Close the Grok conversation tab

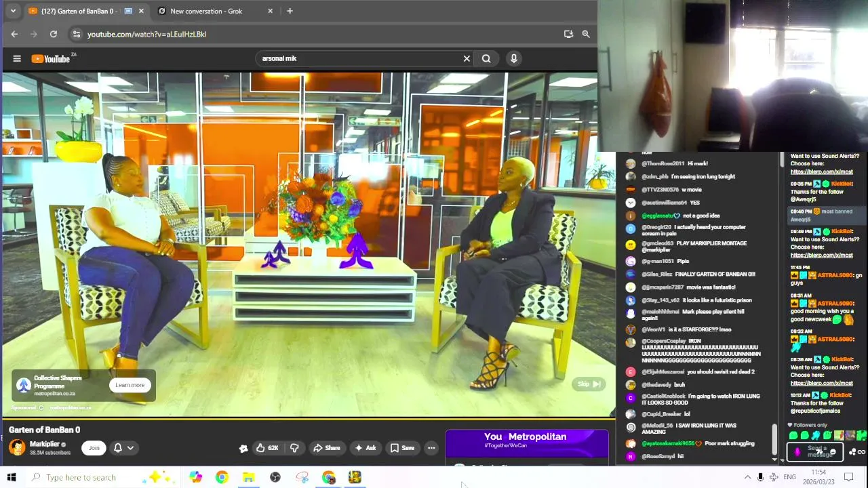[271, 11]
